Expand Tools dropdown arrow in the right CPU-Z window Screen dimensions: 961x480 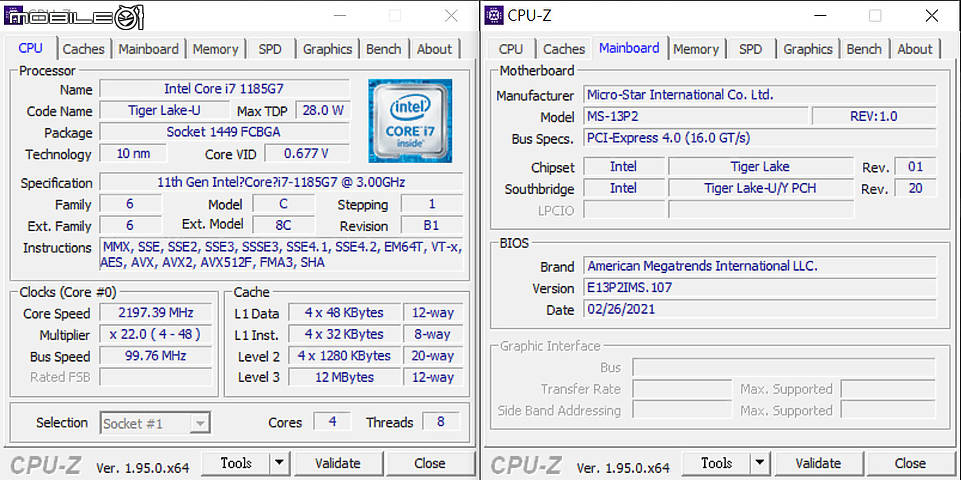coord(759,463)
